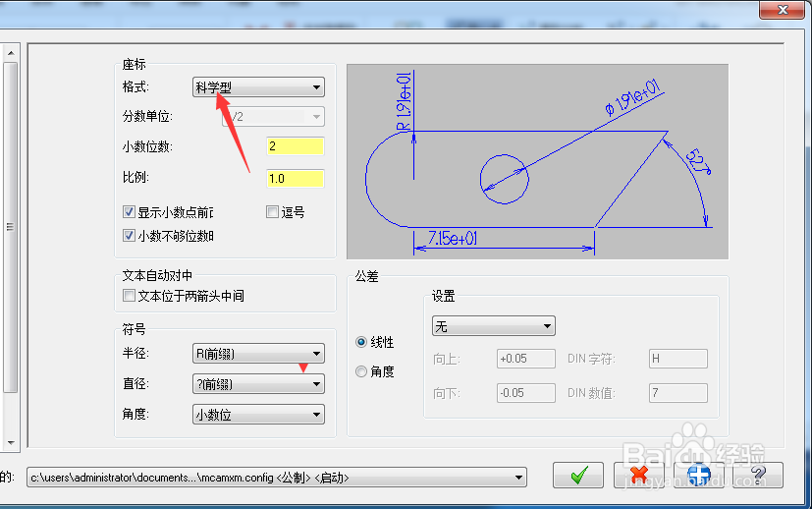Toggle 小数不够位数 trailing zeros checkbox

click(x=129, y=236)
